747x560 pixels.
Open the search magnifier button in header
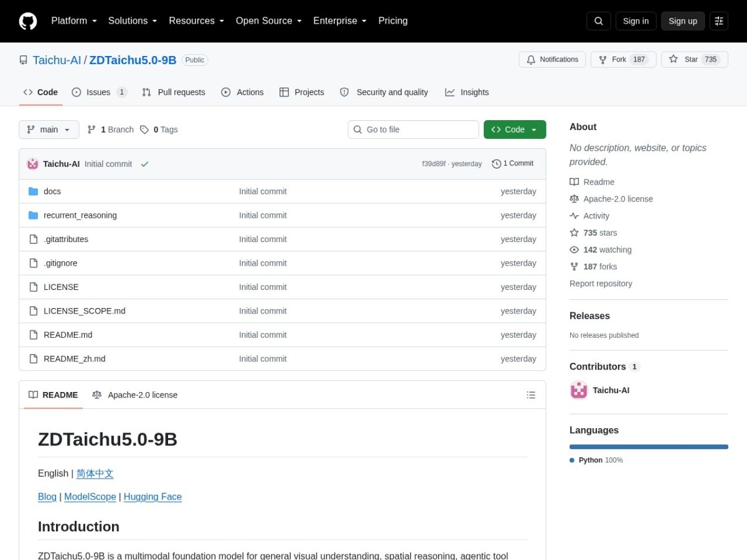tap(598, 21)
